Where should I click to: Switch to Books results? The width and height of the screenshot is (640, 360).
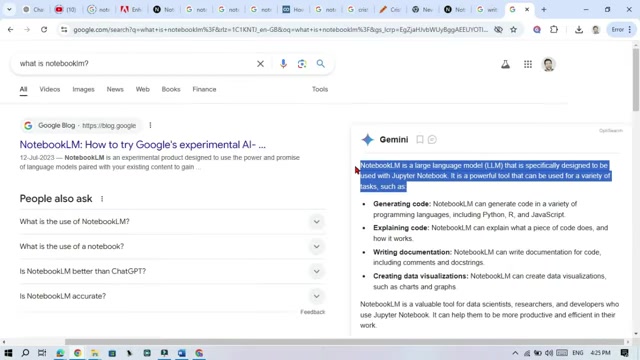[x=171, y=89]
